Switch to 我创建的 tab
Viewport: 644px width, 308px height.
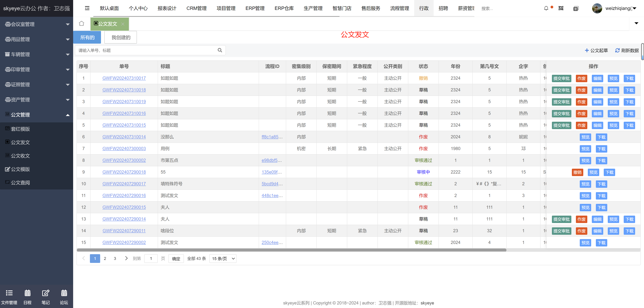click(x=121, y=37)
